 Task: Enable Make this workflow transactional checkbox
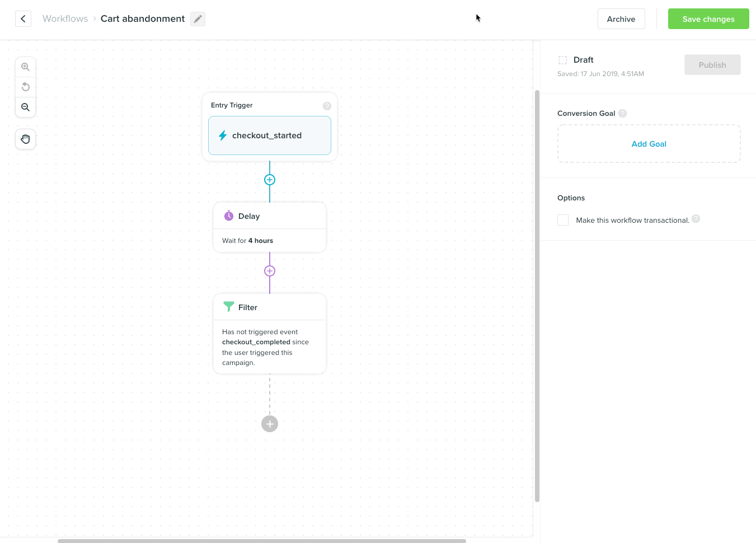tap(563, 220)
